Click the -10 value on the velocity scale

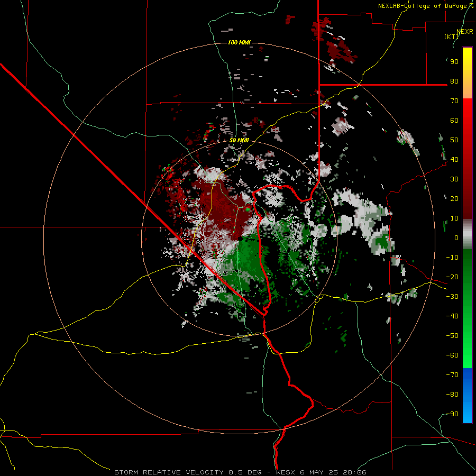point(452,258)
